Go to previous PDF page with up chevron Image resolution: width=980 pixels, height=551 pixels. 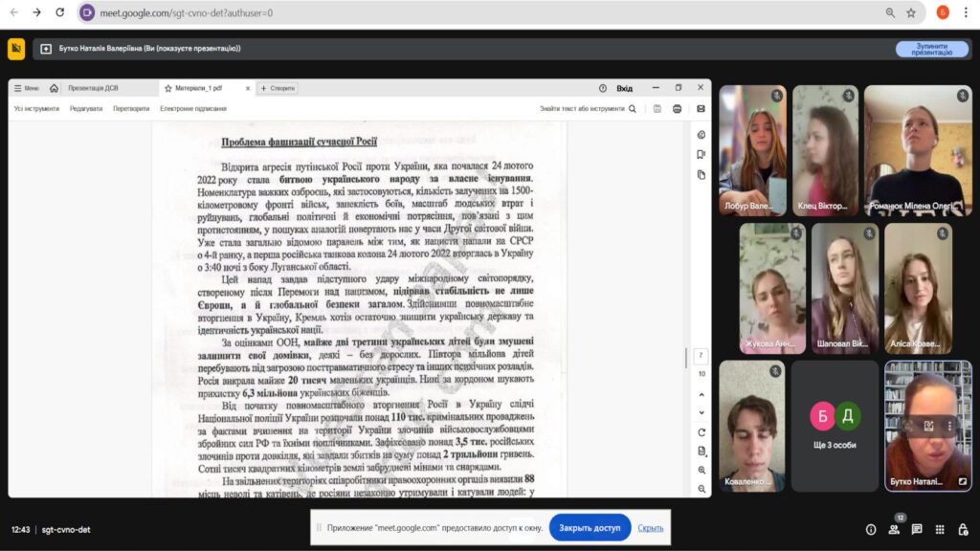[702, 392]
